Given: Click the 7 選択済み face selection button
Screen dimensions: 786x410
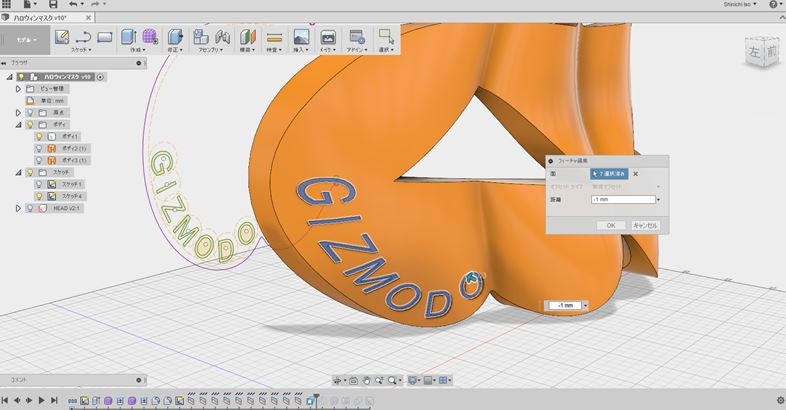Looking at the screenshot, I should [x=609, y=174].
